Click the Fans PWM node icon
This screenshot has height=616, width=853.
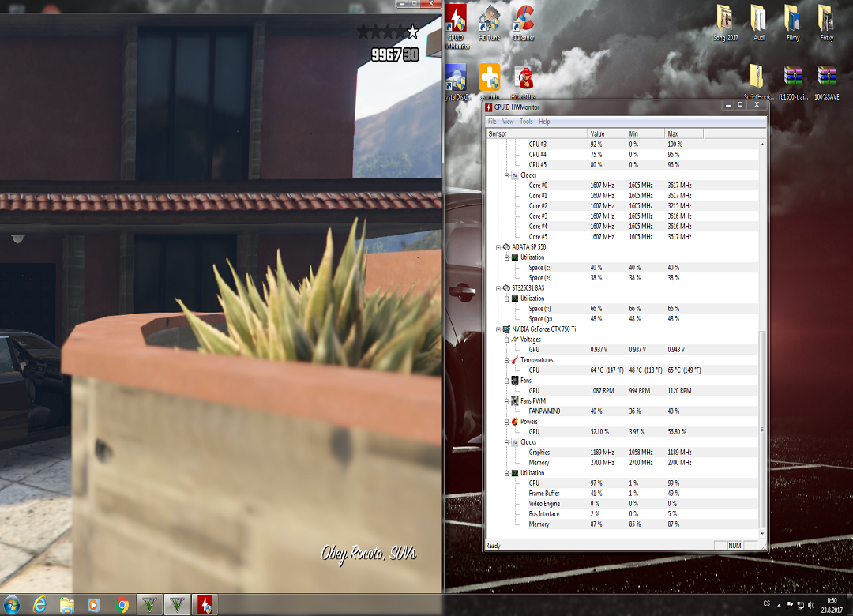pos(515,401)
